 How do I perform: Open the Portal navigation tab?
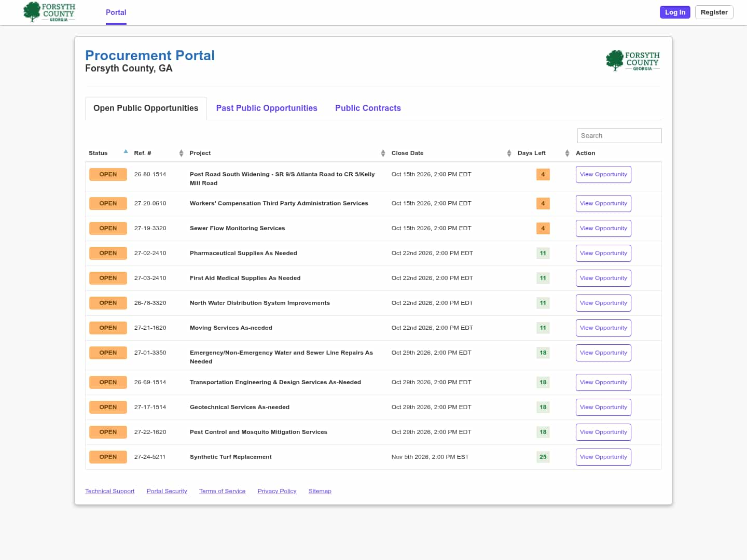pos(116,12)
